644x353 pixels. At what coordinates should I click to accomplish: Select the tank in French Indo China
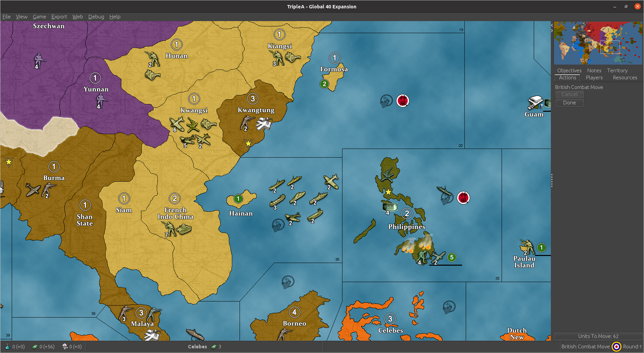pos(184,229)
